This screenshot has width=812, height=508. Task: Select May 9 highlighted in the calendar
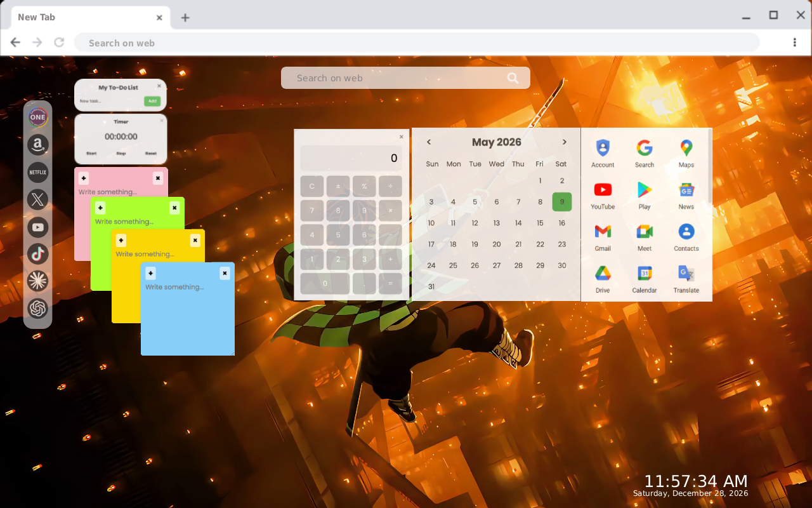[x=562, y=202]
